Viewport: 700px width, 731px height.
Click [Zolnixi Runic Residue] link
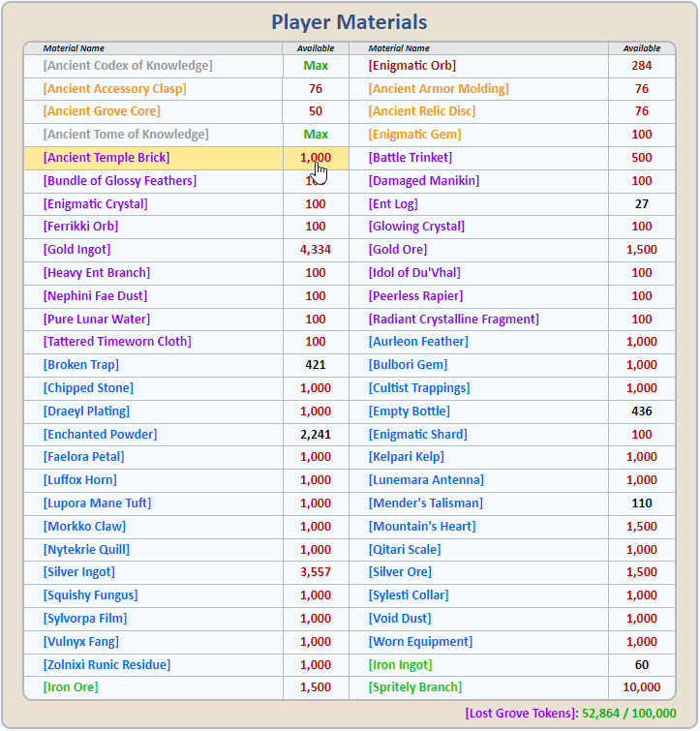[107, 667]
